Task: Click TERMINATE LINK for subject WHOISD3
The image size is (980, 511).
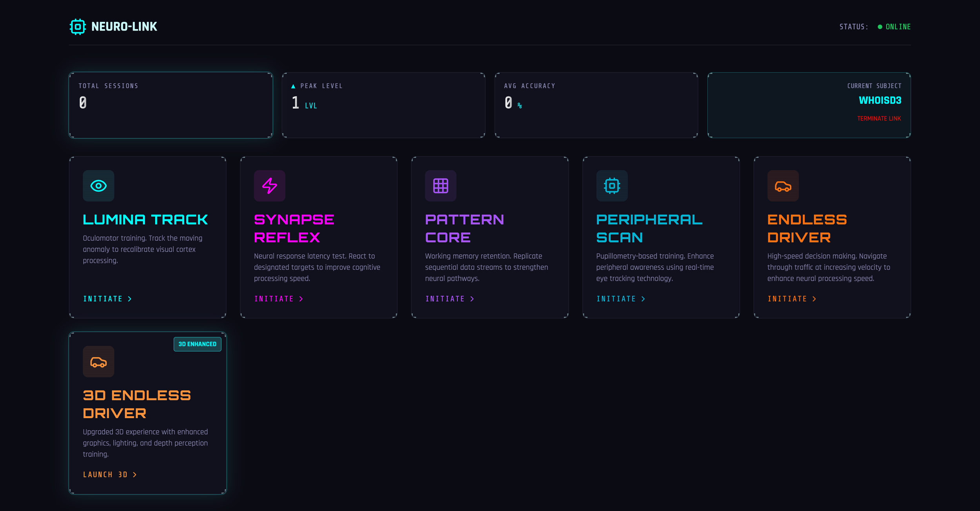Action: 879,118
